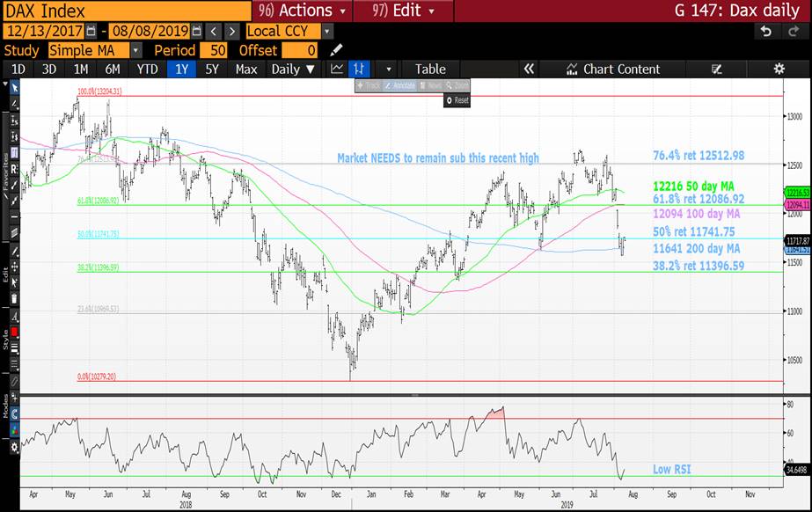This screenshot has width=812, height=512.
Task: Click the Track button on chart toolbar
Action: coord(369,85)
